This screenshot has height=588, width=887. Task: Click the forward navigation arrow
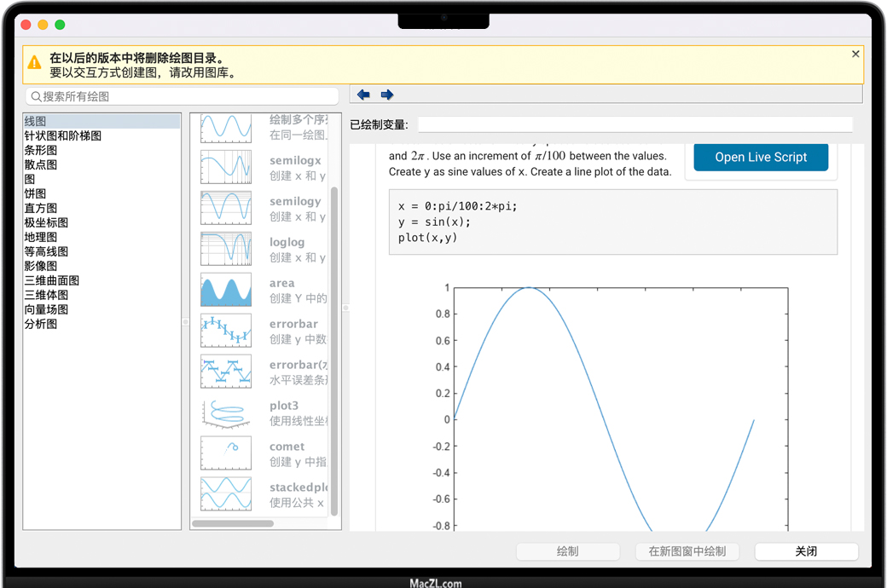pos(387,95)
